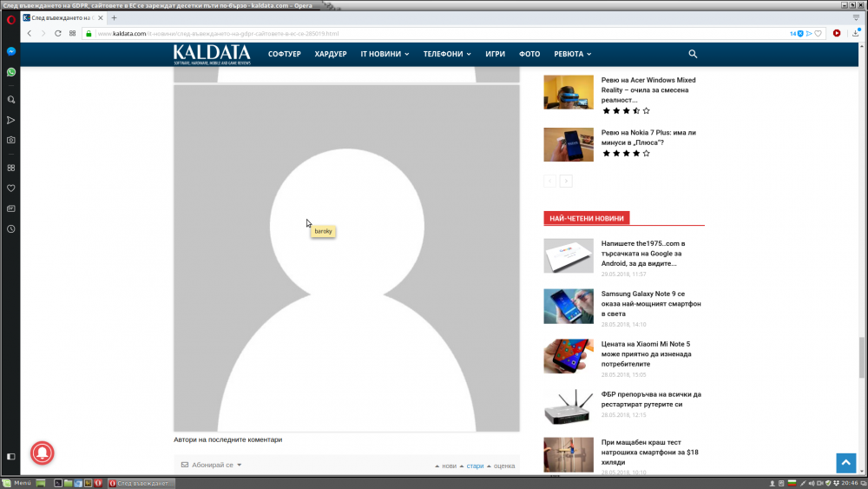This screenshot has width=868, height=489.
Task: Open the Opera main menu logo
Action: [x=10, y=20]
